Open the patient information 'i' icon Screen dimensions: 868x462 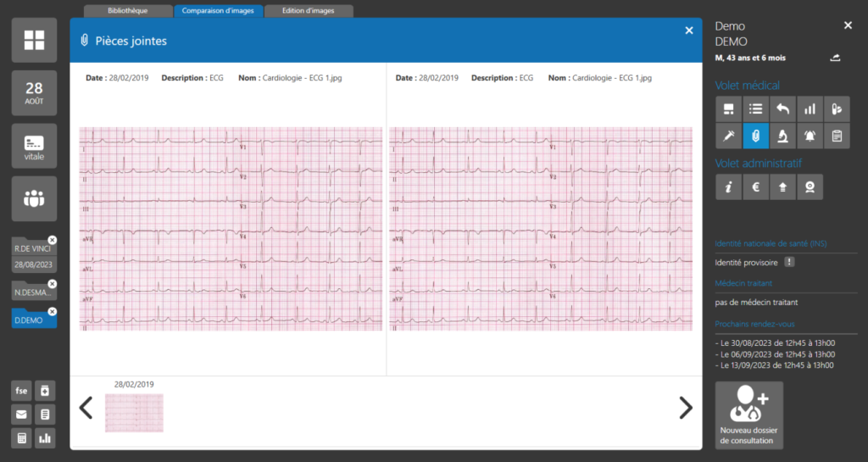pyautogui.click(x=728, y=186)
